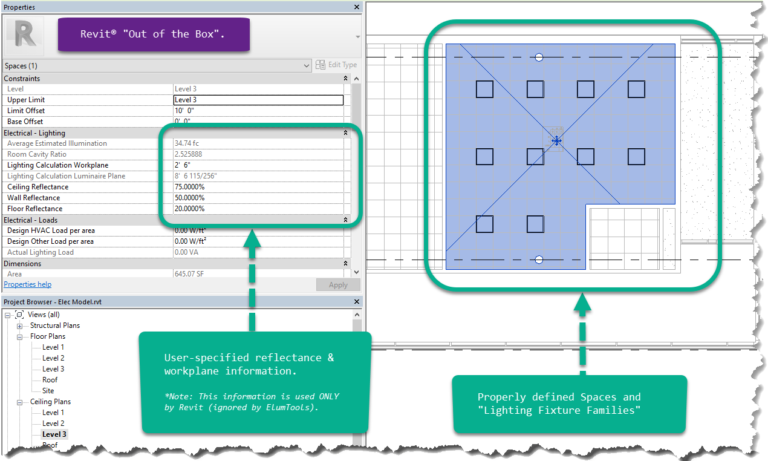Click the Area value 645.07 SF

[x=189, y=274]
